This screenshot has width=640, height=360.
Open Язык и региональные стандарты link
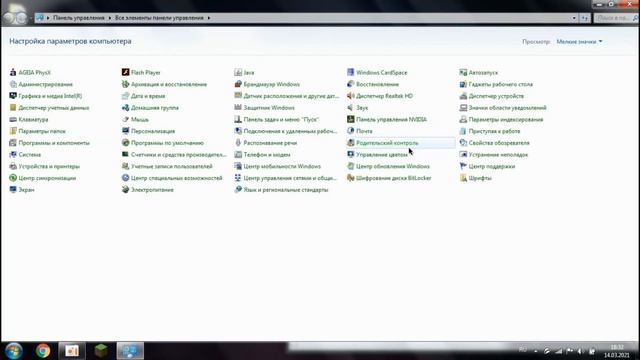(x=286, y=190)
